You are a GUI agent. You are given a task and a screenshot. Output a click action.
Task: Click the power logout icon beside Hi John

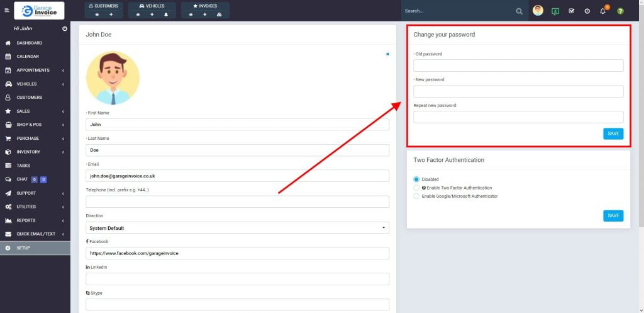click(x=65, y=29)
